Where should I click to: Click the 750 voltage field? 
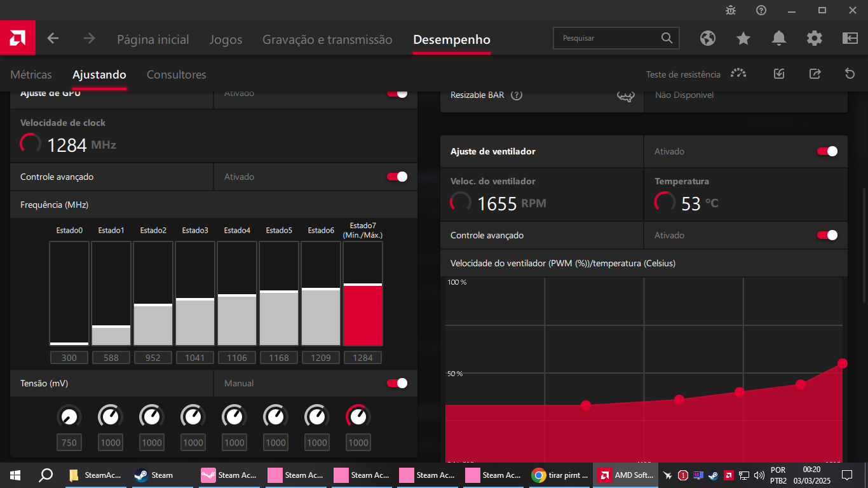69,443
